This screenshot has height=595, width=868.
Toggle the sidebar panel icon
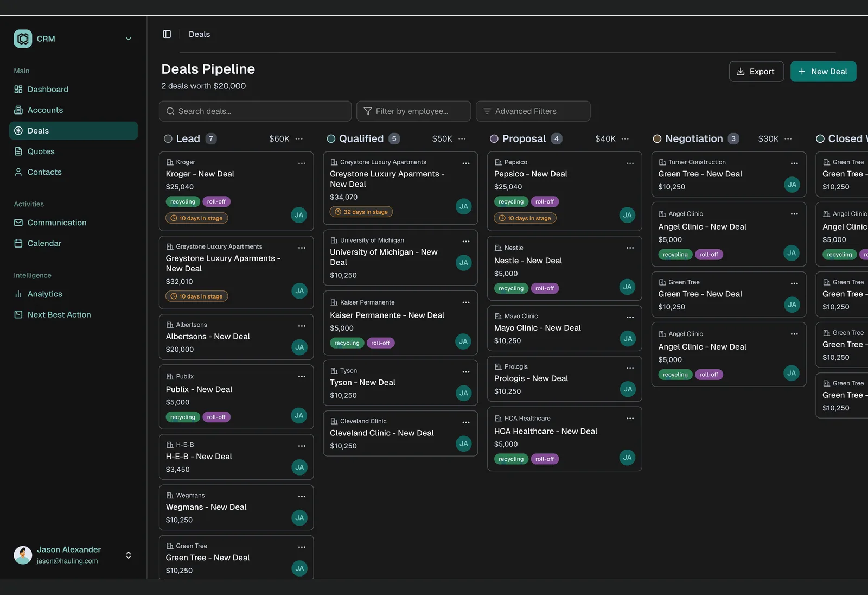(x=167, y=34)
